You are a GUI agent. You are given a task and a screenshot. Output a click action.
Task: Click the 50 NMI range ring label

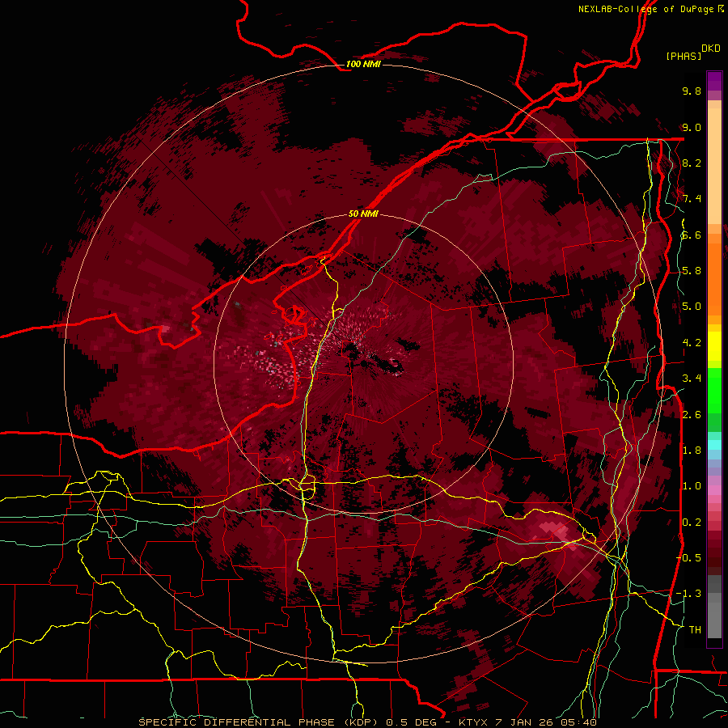coord(363,214)
